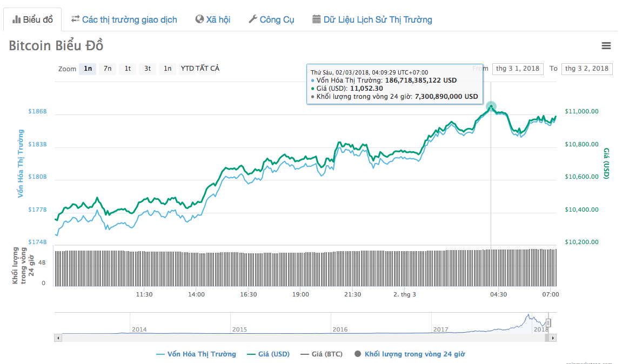Open the Công Cụ tab
This screenshot has width=629, height=364.
[x=271, y=19]
